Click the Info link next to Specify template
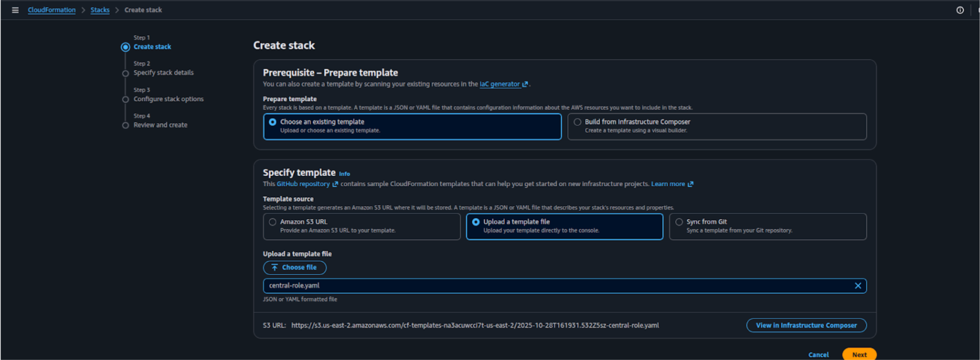The width and height of the screenshot is (980, 360). point(344,174)
